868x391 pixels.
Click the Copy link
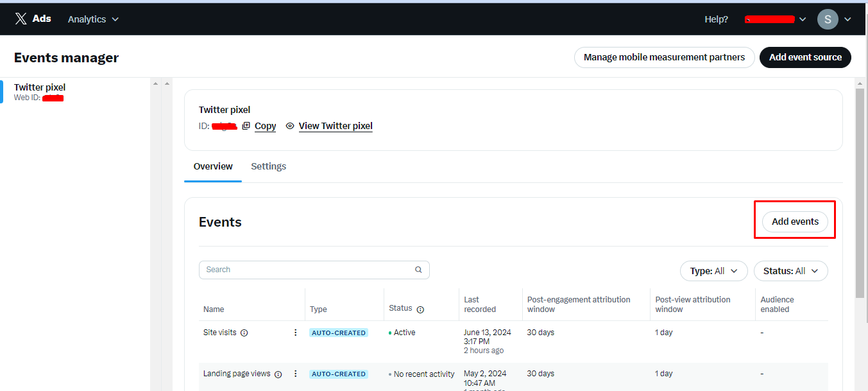[x=265, y=126]
